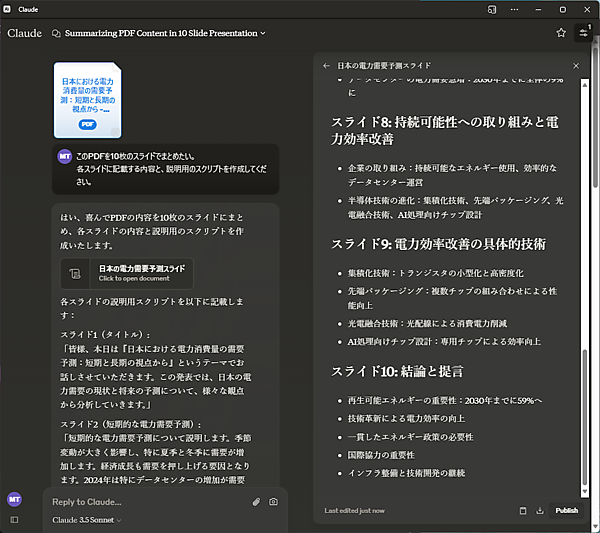The height and width of the screenshot is (533, 600).
Task: Click the compact overlay icon in title bar
Action: [x=492, y=8]
